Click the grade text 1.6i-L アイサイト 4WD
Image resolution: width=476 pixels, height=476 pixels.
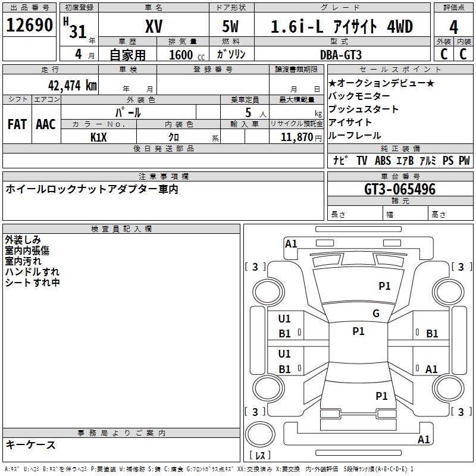point(342,26)
